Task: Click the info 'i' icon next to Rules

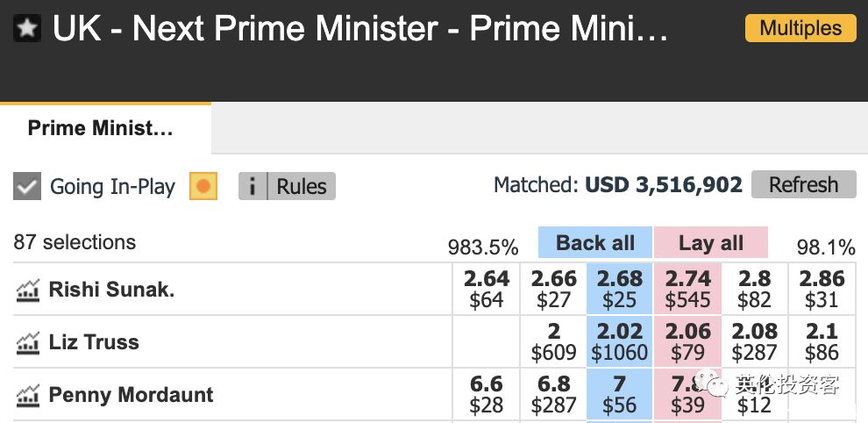Action: [253, 186]
